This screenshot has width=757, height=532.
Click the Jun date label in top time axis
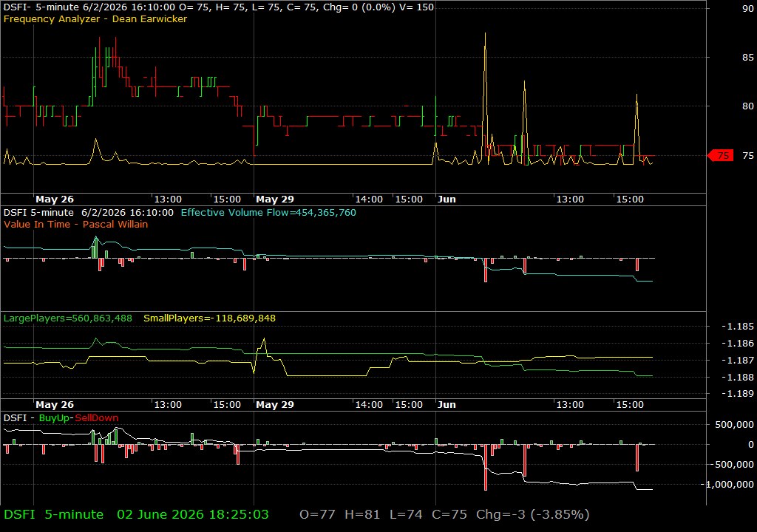coord(447,199)
